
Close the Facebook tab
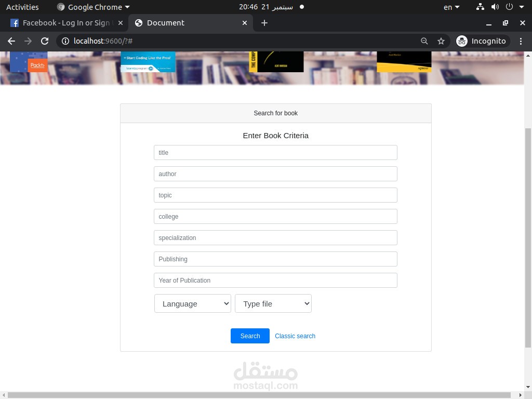[x=121, y=23]
